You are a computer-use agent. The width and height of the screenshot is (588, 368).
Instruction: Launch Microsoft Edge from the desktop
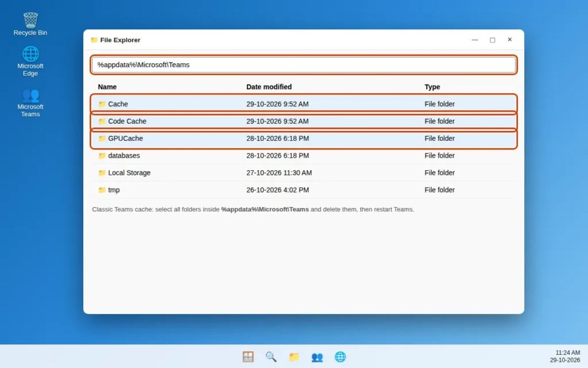point(30,61)
